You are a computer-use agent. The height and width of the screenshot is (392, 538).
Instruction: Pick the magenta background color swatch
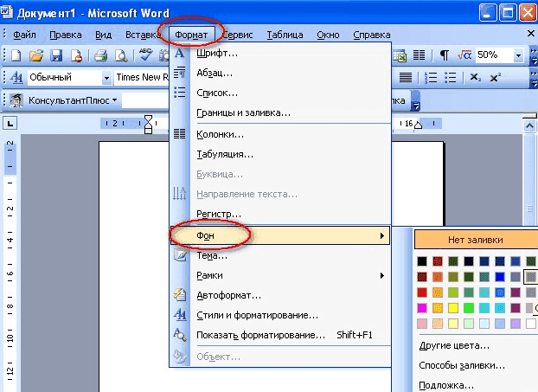coord(422,307)
